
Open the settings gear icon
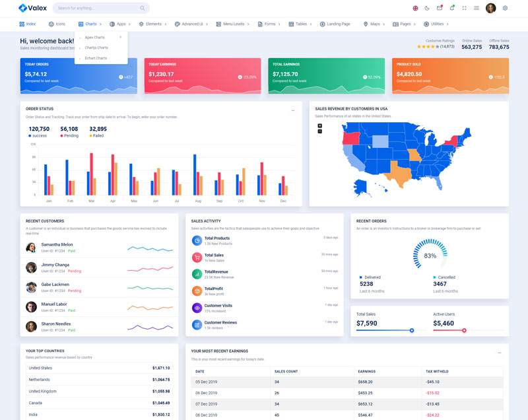[x=505, y=8]
